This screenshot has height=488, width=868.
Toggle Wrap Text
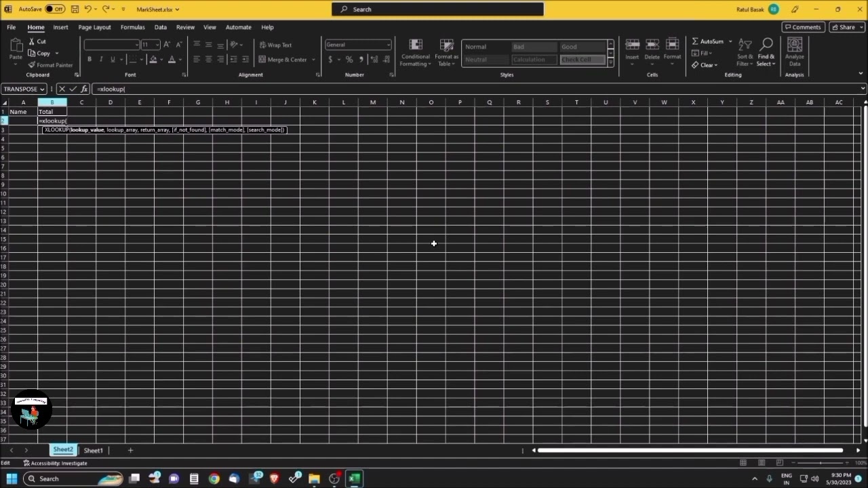coord(275,45)
